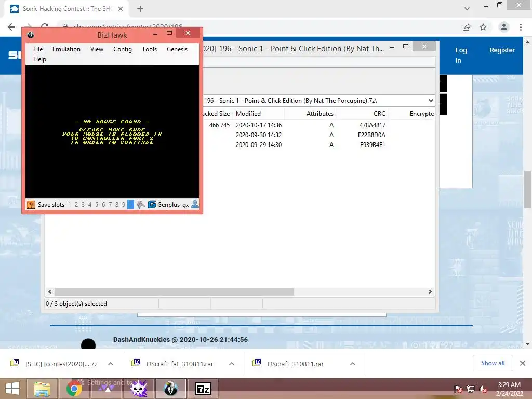This screenshot has height=399, width=532.
Task: Click the 2020-09-30 14:32 modified date
Action: click(x=259, y=135)
